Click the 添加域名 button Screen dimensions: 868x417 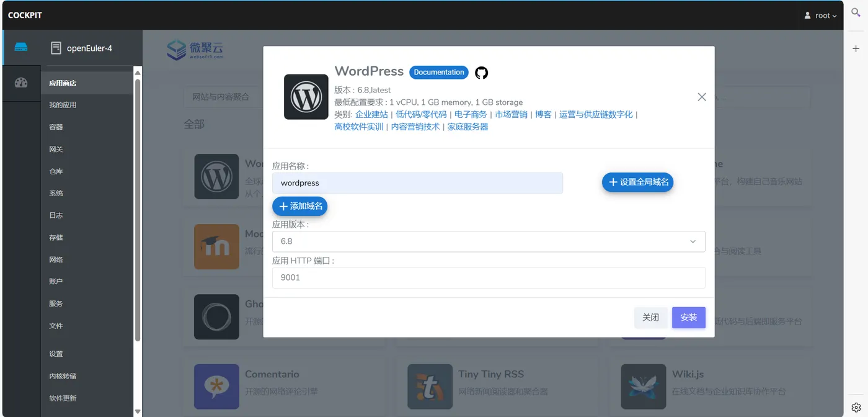point(300,206)
